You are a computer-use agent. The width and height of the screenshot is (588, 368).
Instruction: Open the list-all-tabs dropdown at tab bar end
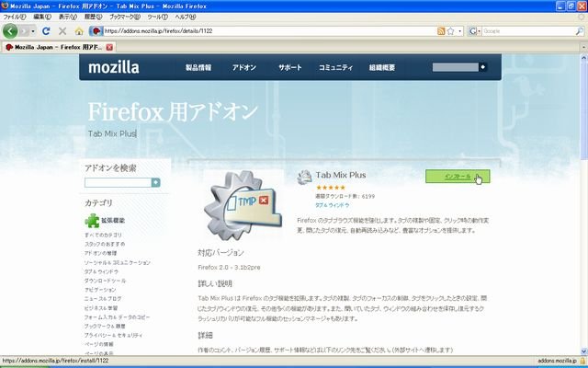click(x=584, y=48)
